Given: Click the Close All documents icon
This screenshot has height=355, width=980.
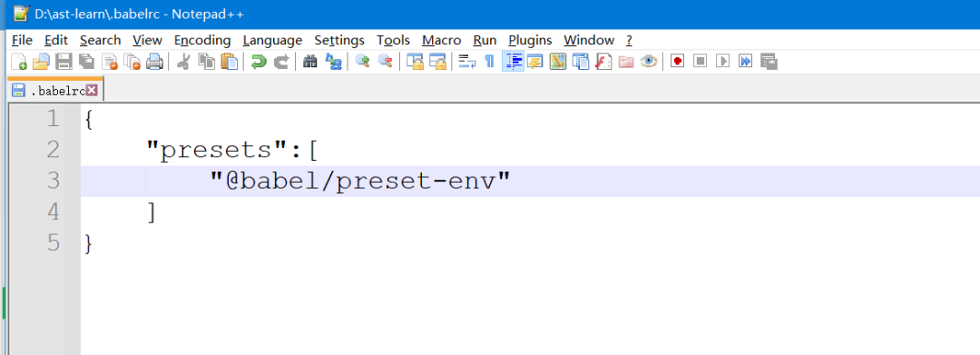Looking at the screenshot, I should [132, 61].
